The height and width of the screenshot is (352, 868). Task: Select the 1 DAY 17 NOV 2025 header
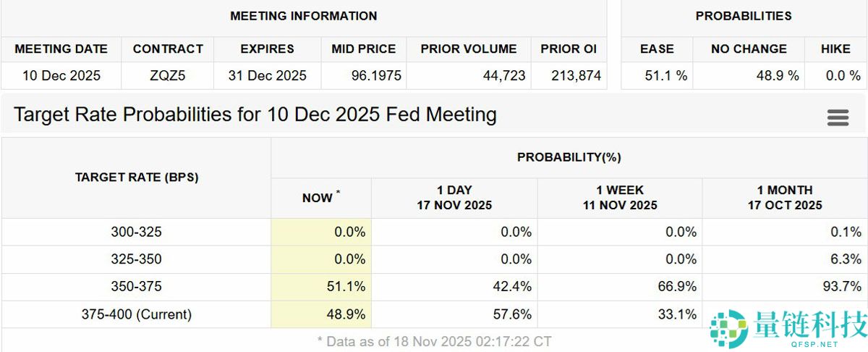coord(454,198)
